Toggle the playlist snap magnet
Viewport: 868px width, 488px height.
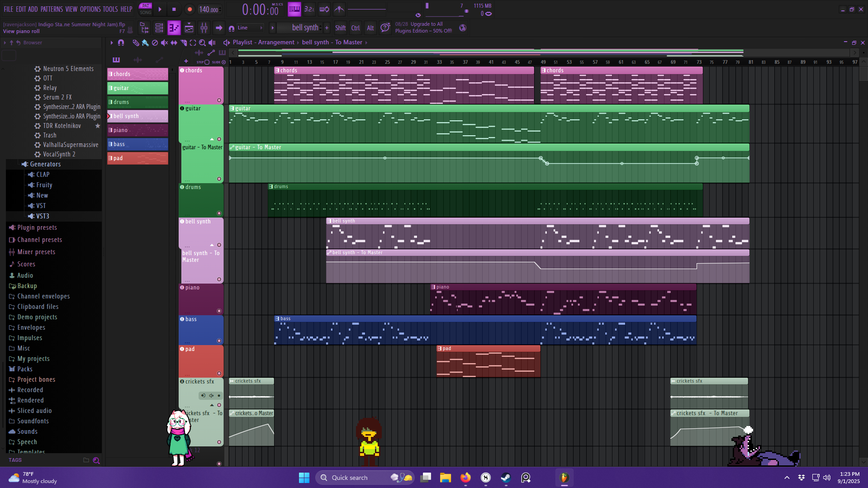click(x=121, y=43)
